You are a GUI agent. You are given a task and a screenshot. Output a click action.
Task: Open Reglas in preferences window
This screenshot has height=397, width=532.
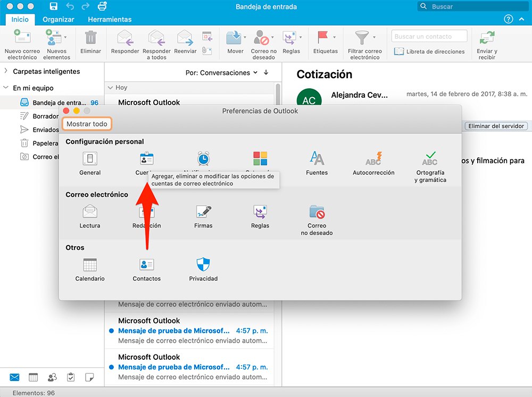pyautogui.click(x=260, y=217)
